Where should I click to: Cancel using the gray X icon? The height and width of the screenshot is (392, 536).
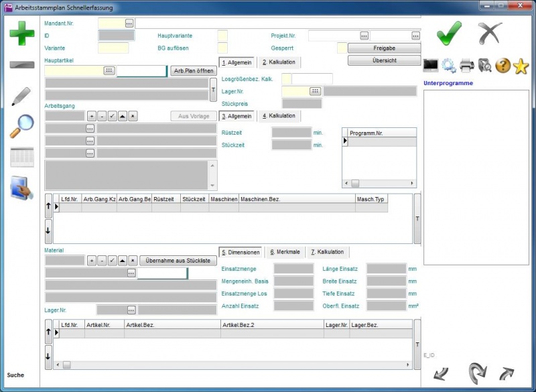point(490,32)
